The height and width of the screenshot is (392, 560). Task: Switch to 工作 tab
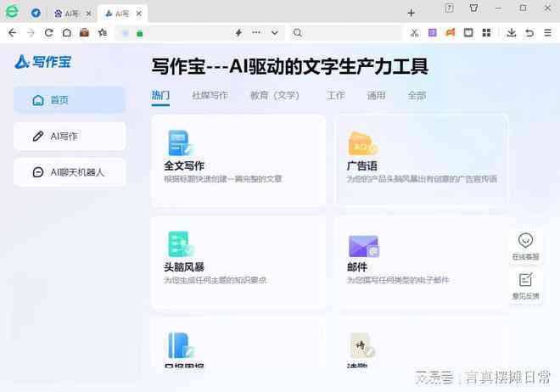pyautogui.click(x=336, y=96)
